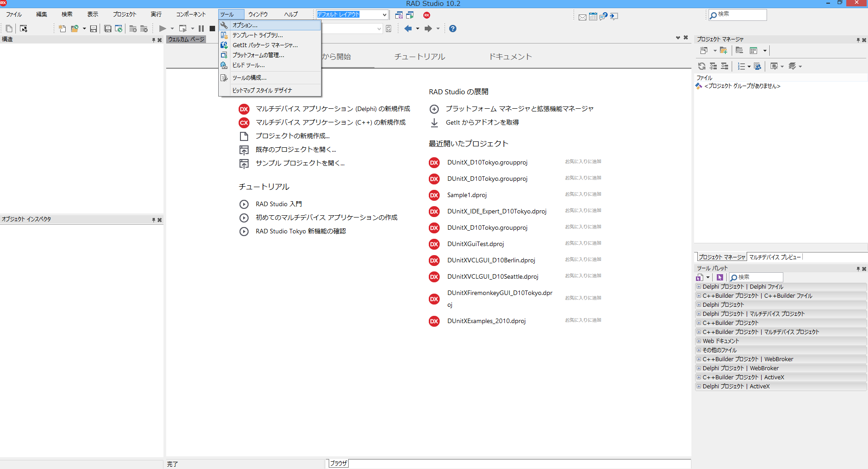This screenshot has width=868, height=469.
Task: Open the dropdown arrow beside Open folder icon
Action: click(x=84, y=29)
